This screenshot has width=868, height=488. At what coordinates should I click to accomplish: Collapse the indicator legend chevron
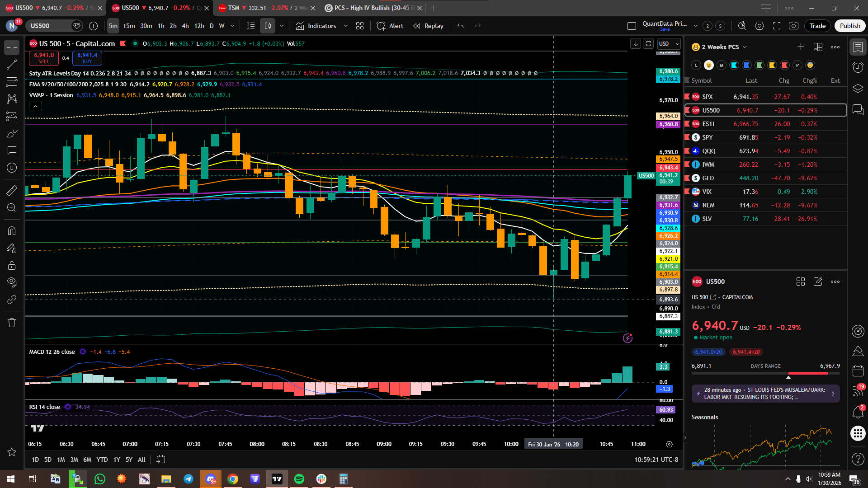tap(35, 107)
